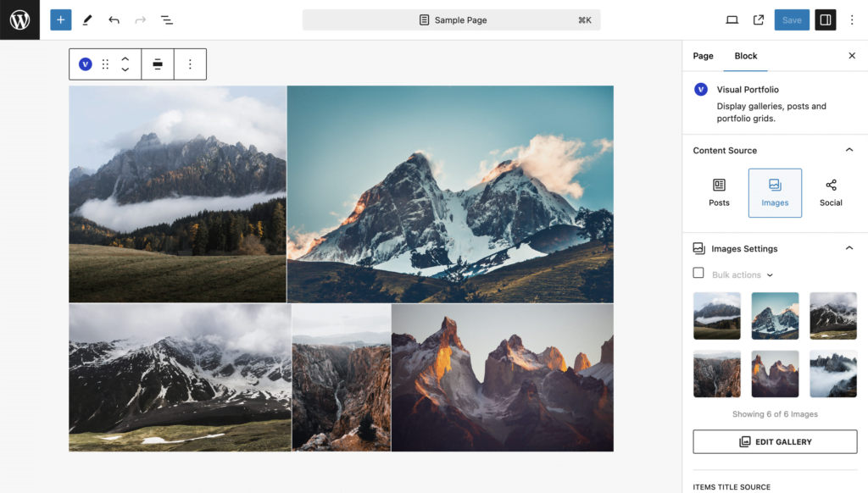Click the Visual Portfolio description text
Viewport: 868px width, 493px height.
tap(771, 113)
